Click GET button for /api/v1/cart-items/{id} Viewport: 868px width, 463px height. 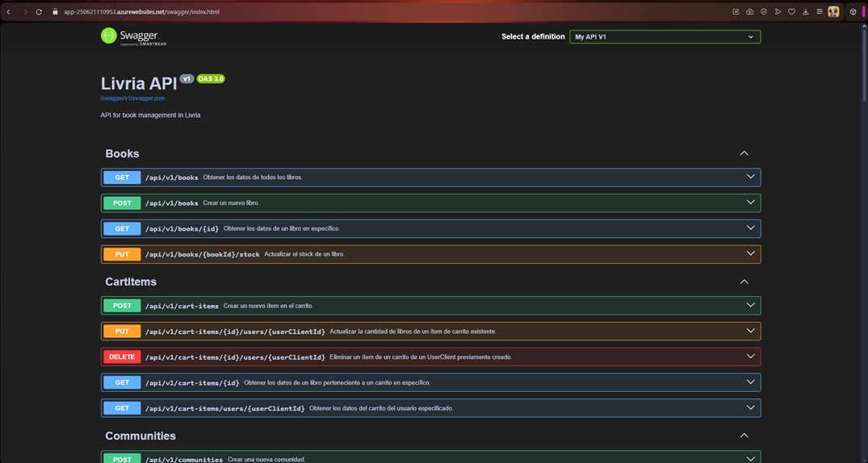click(123, 382)
